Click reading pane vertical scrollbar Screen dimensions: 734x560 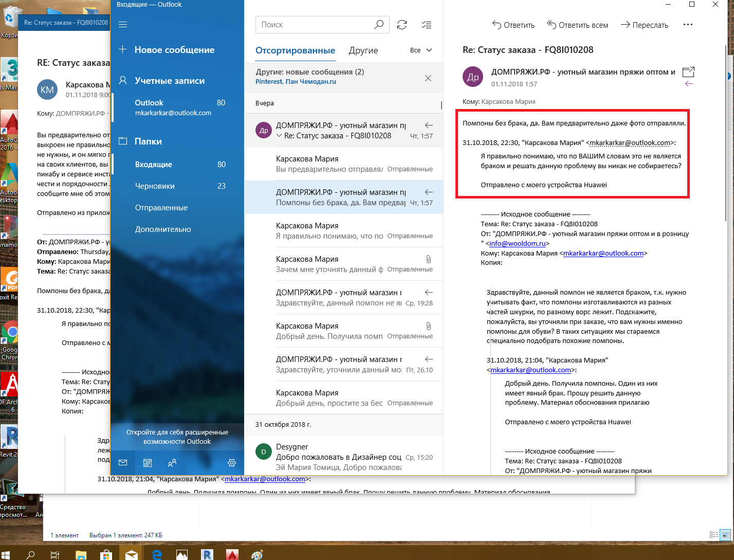(x=725, y=134)
